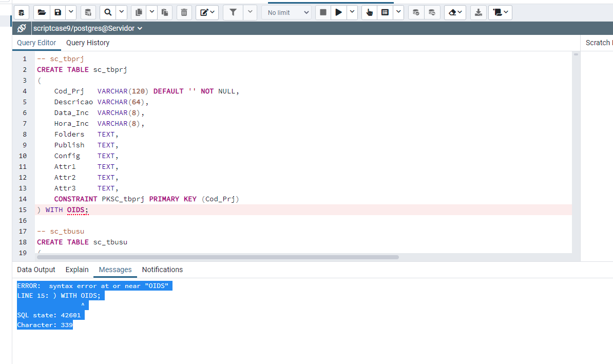Click 'Hora_Inc' column name on line 7
The height and width of the screenshot is (364, 613).
[x=71, y=124]
